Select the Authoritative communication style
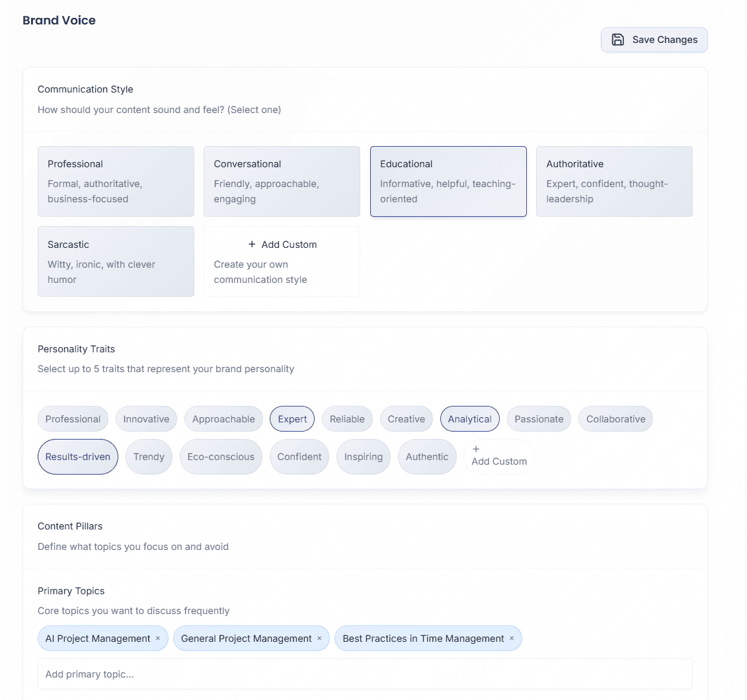The height and width of the screenshot is (700, 747). [x=614, y=181]
